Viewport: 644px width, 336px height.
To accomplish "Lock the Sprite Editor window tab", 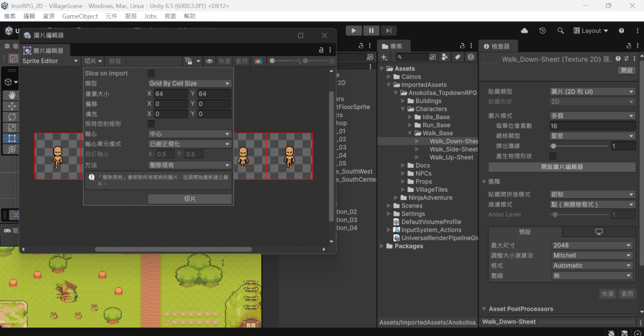I will (x=321, y=50).
